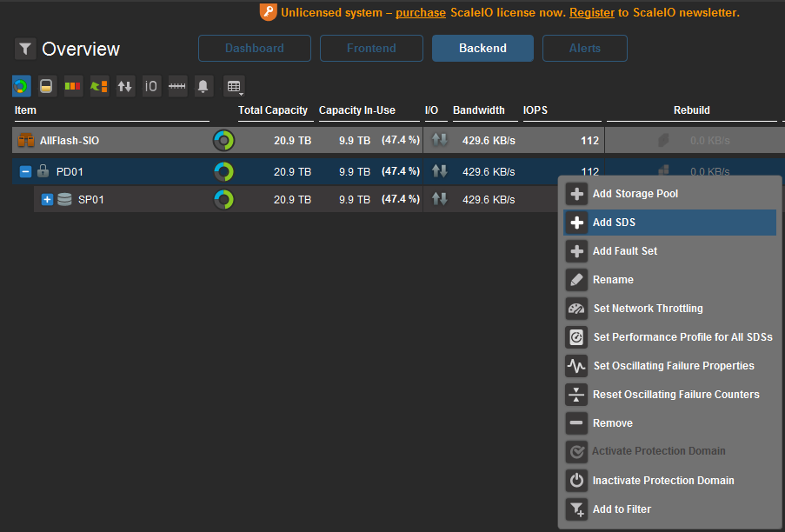Select the AllFlash-SIO system row name
Image resolution: width=785 pixels, height=532 pixels.
point(70,141)
